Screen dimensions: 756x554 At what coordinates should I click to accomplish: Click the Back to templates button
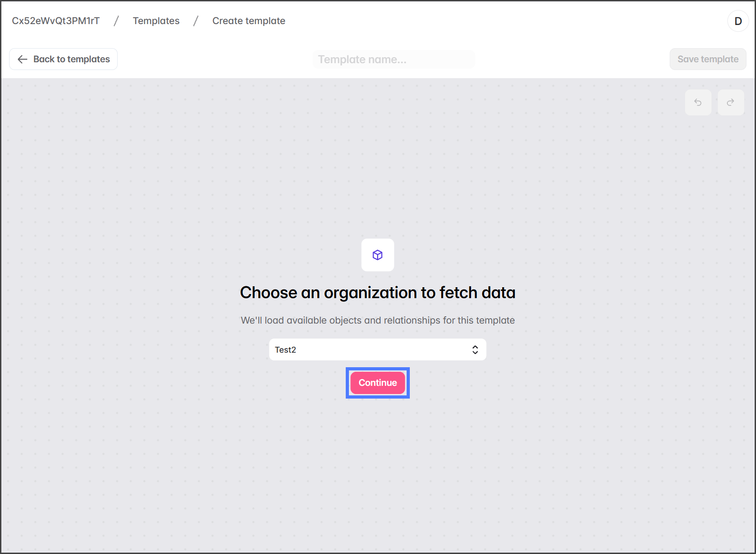63,59
